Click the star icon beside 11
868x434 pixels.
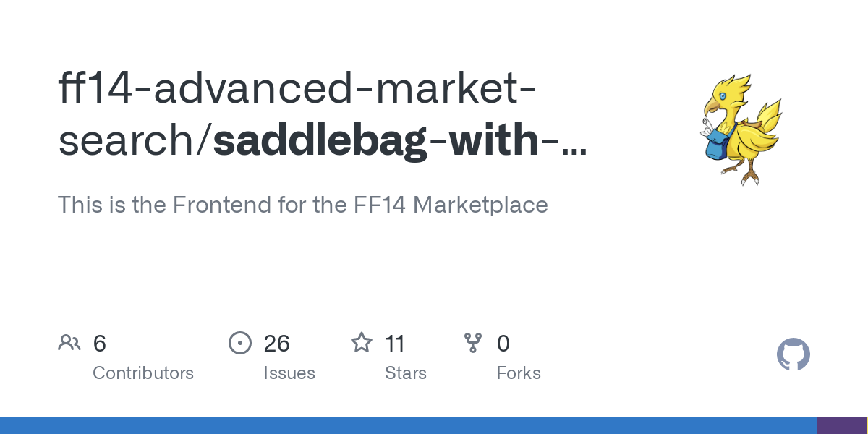pos(362,342)
